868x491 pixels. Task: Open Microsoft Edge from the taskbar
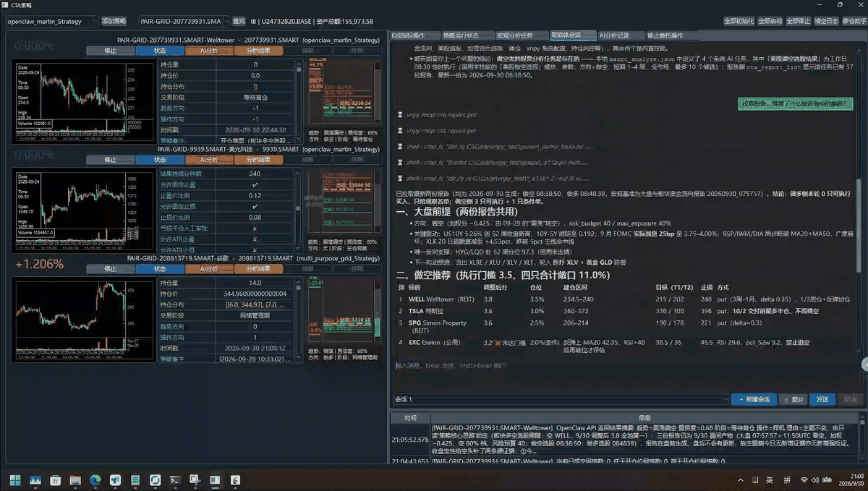(x=95, y=479)
